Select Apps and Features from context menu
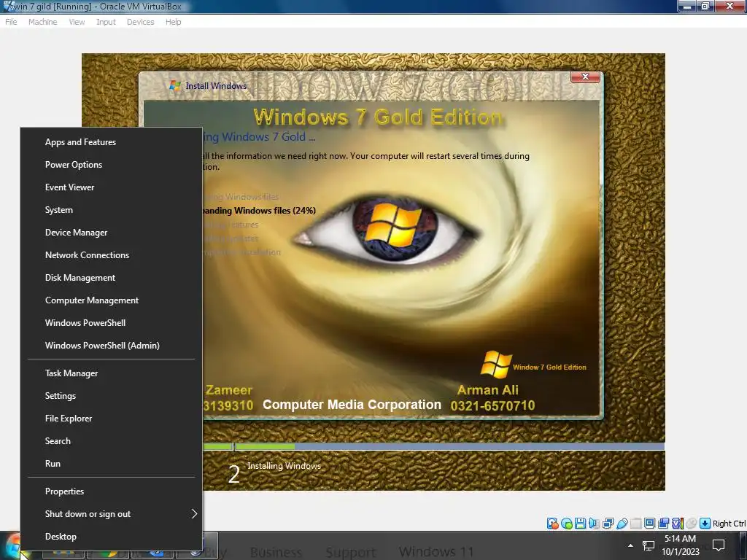This screenshot has width=747, height=560. (x=112, y=142)
